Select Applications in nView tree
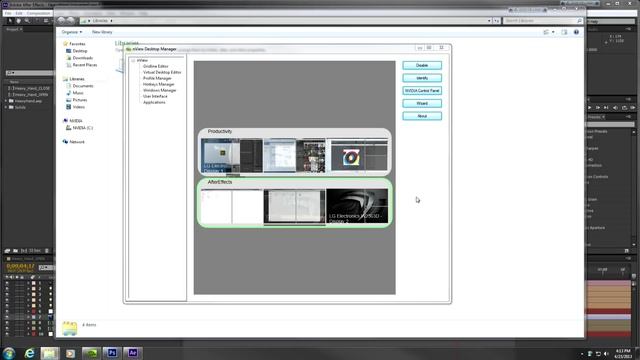This screenshot has width=640, height=360. tap(154, 102)
